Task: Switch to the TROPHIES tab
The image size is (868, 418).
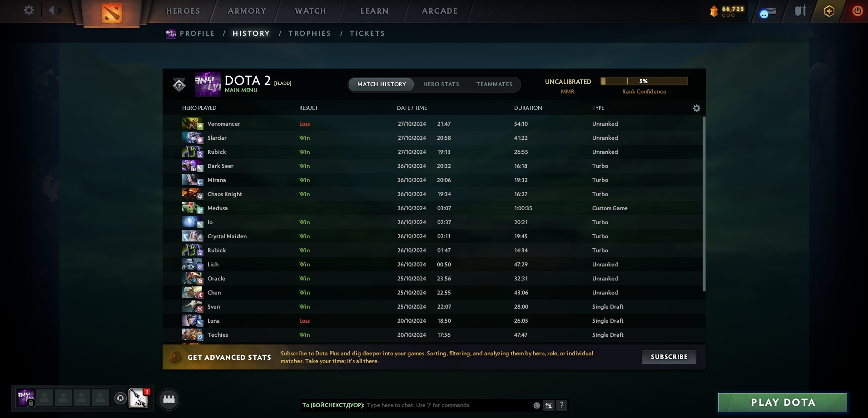Action: tap(310, 34)
